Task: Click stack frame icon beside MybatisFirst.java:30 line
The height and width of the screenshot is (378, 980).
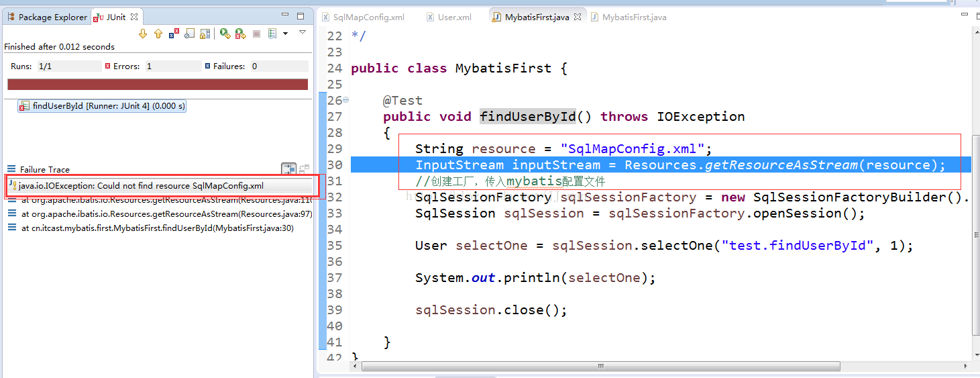Action: coord(11,228)
